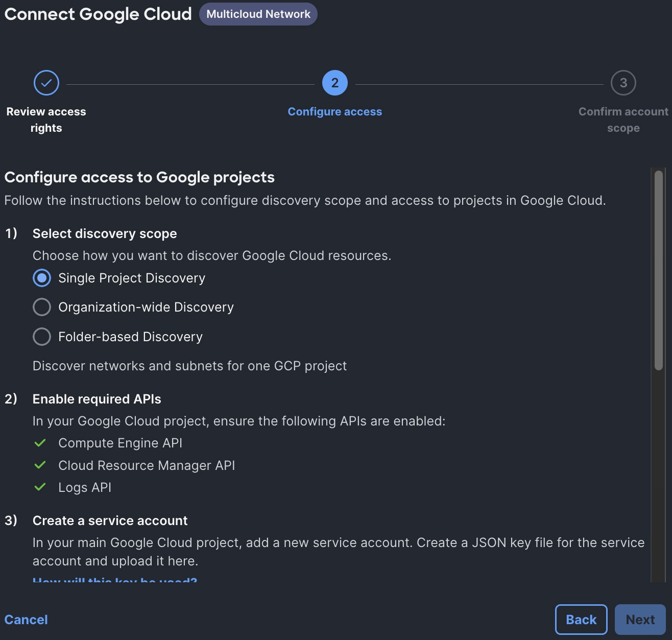Click the Logs API text

pyautogui.click(x=85, y=487)
